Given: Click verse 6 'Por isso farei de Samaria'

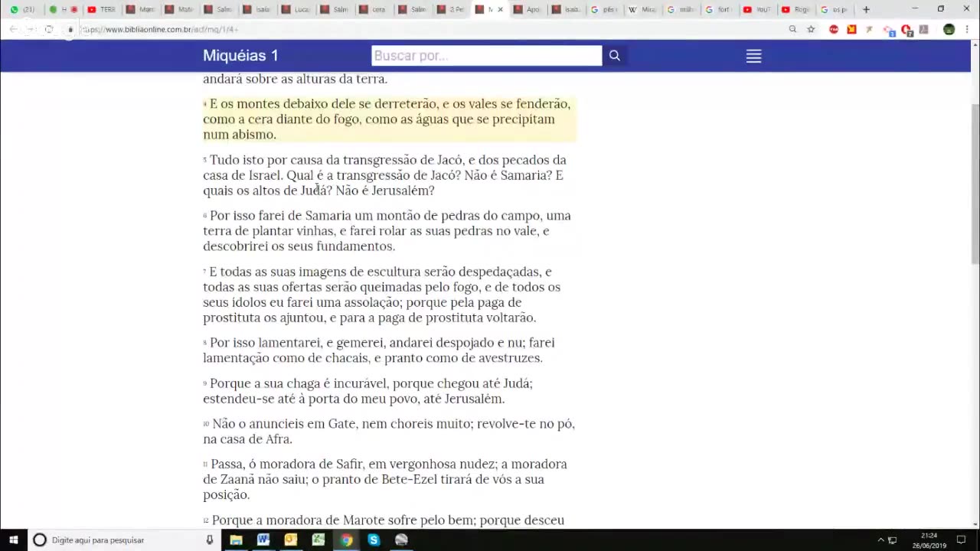Looking at the screenshot, I should click(389, 230).
